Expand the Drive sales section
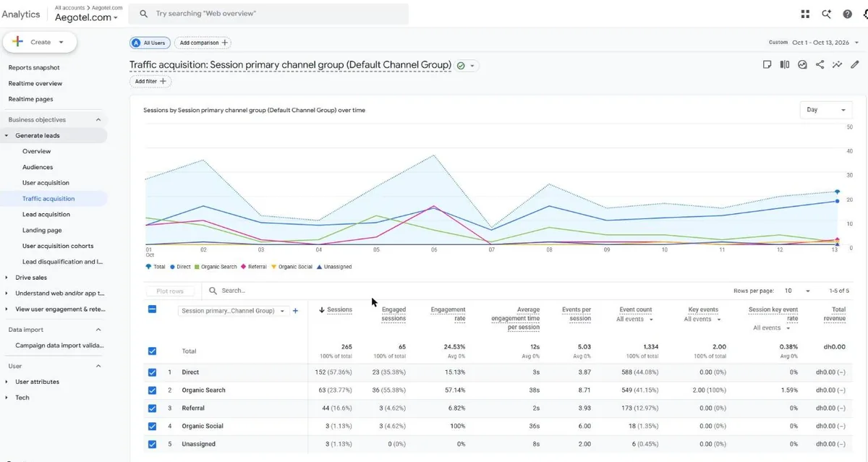Image resolution: width=868 pixels, height=462 pixels. (7, 278)
